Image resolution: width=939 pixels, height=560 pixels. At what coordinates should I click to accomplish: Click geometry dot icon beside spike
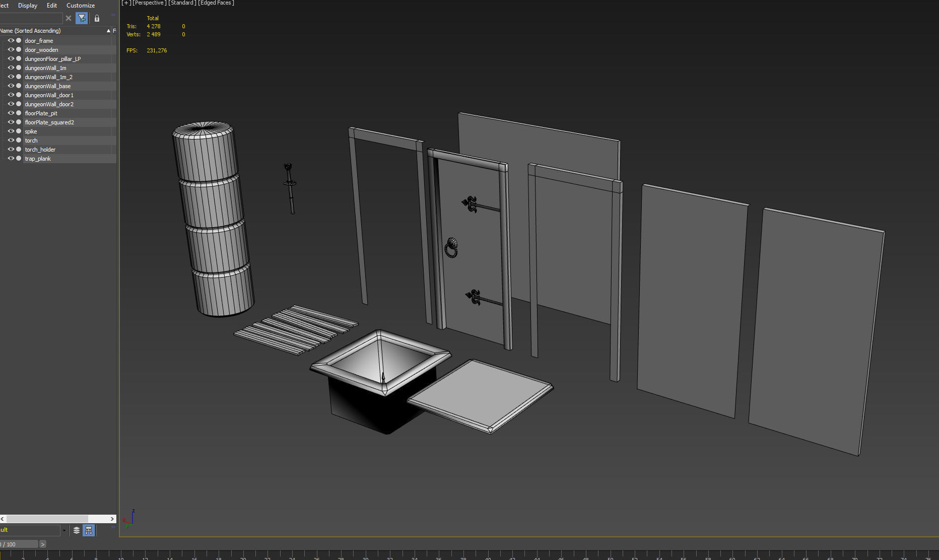coord(19,131)
